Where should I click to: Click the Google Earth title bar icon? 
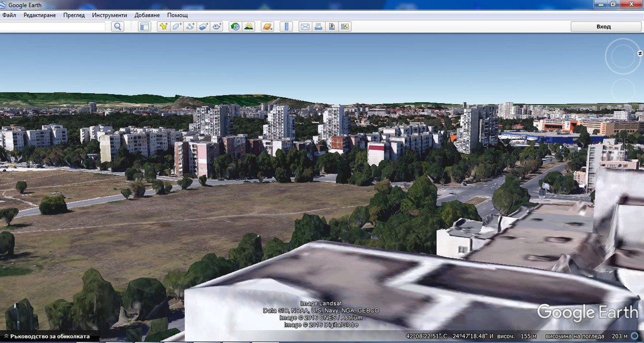coord(4,5)
